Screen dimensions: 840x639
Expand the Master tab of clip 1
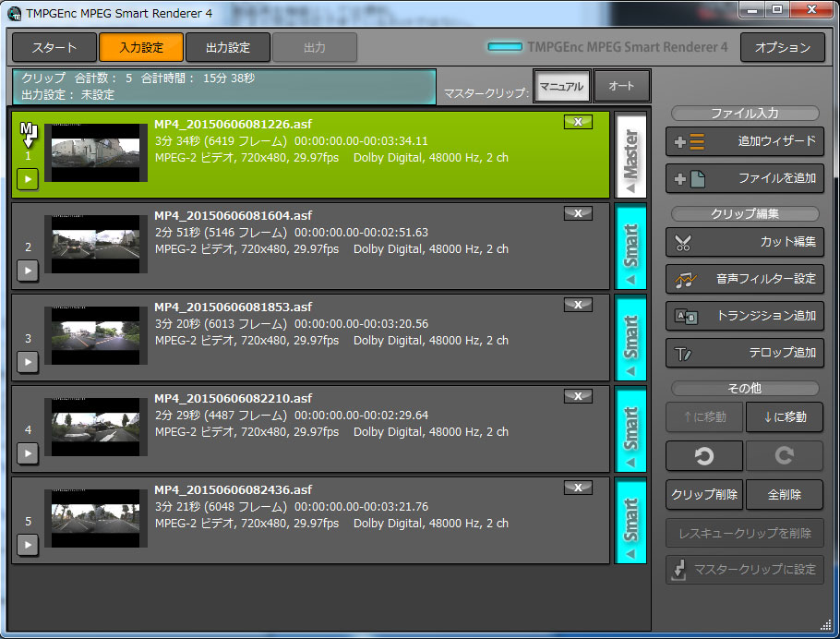[630, 155]
